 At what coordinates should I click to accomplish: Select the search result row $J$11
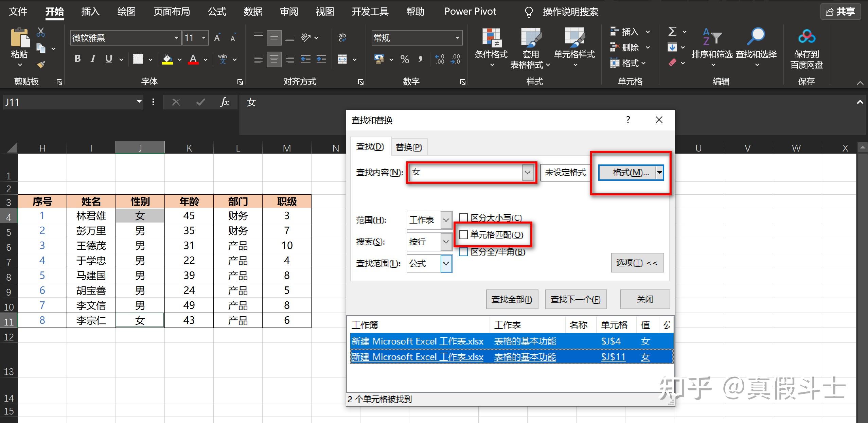511,357
